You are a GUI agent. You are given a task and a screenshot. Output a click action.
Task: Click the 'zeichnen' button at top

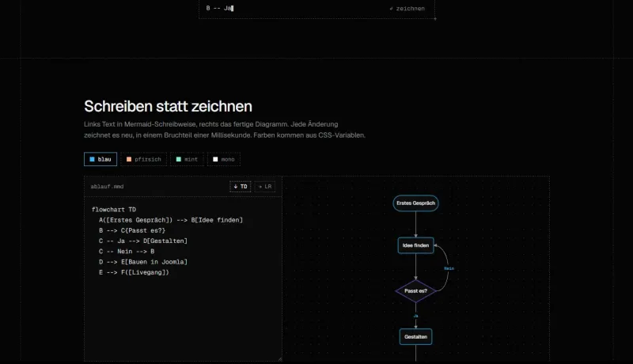tap(407, 9)
